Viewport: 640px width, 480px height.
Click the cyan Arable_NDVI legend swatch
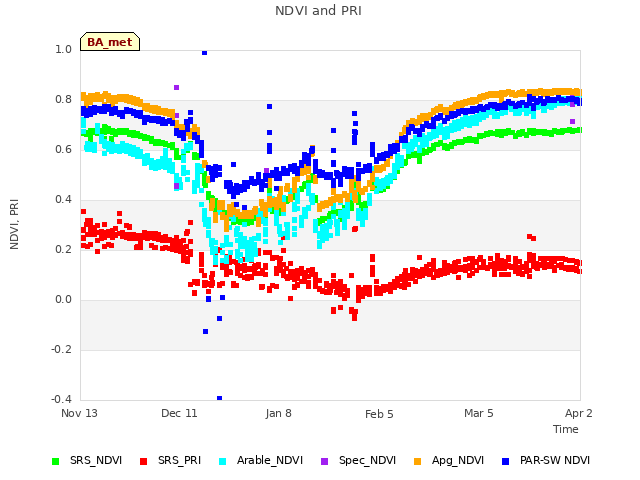222,462
